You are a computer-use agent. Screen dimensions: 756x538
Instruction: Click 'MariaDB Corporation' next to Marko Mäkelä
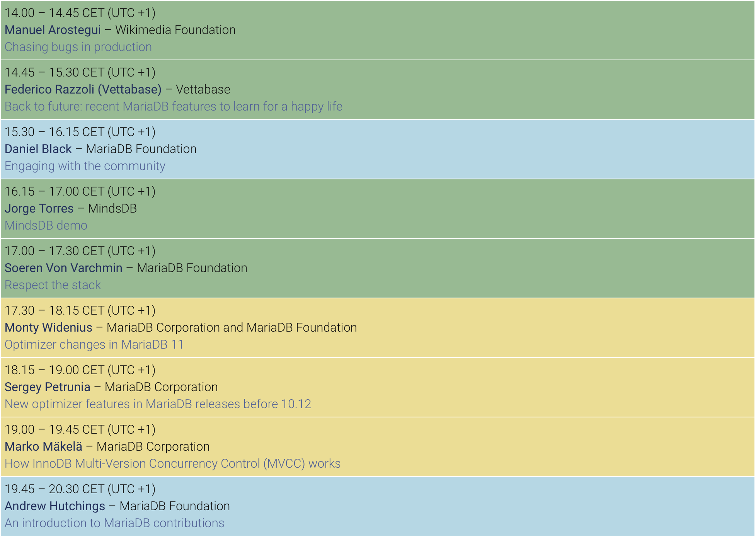[x=153, y=447]
